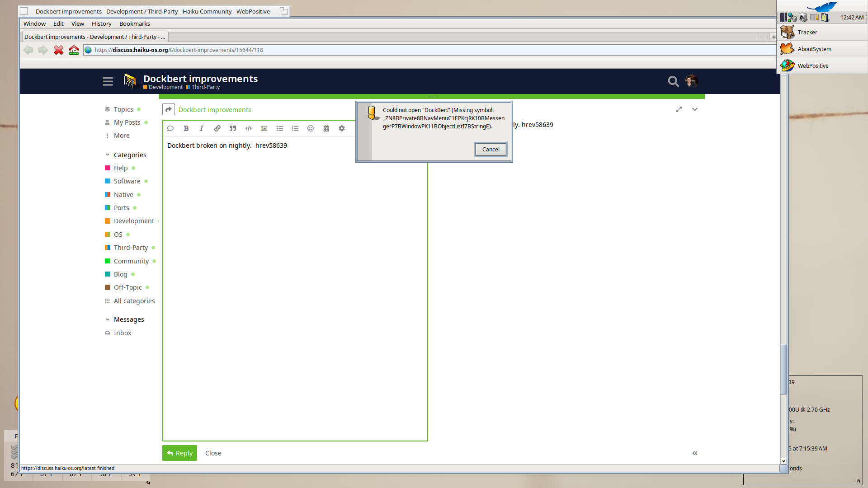
Task: Click Close link beside Reply
Action: (x=213, y=453)
